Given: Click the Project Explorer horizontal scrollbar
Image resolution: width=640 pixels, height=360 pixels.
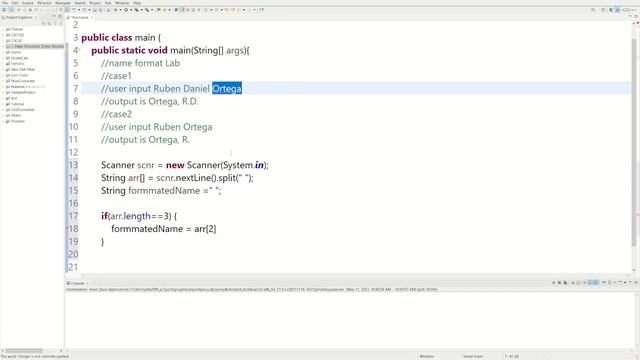Looking at the screenshot, I should coord(24,351).
